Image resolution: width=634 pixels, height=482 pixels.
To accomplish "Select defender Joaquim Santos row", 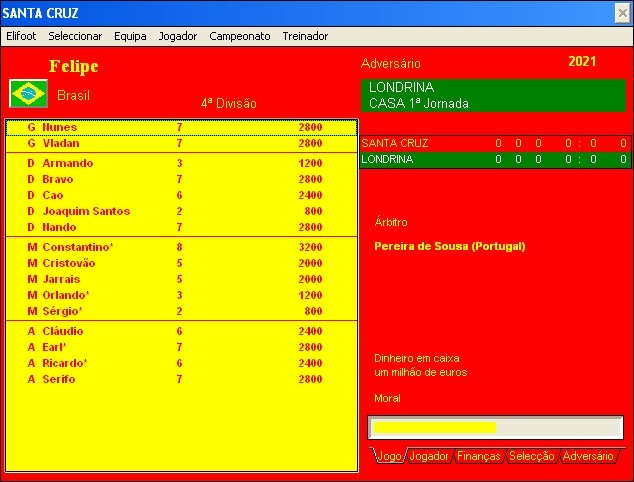I will pyautogui.click(x=181, y=211).
